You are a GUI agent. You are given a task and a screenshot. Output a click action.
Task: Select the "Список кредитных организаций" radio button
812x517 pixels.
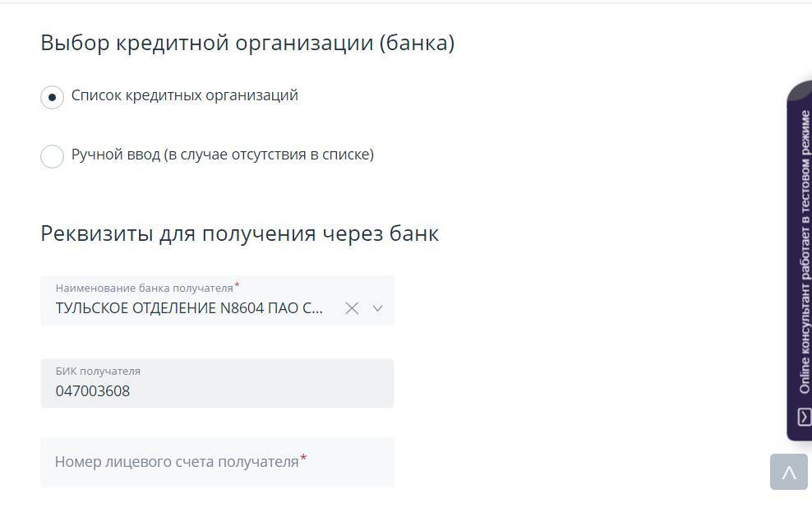tap(52, 97)
